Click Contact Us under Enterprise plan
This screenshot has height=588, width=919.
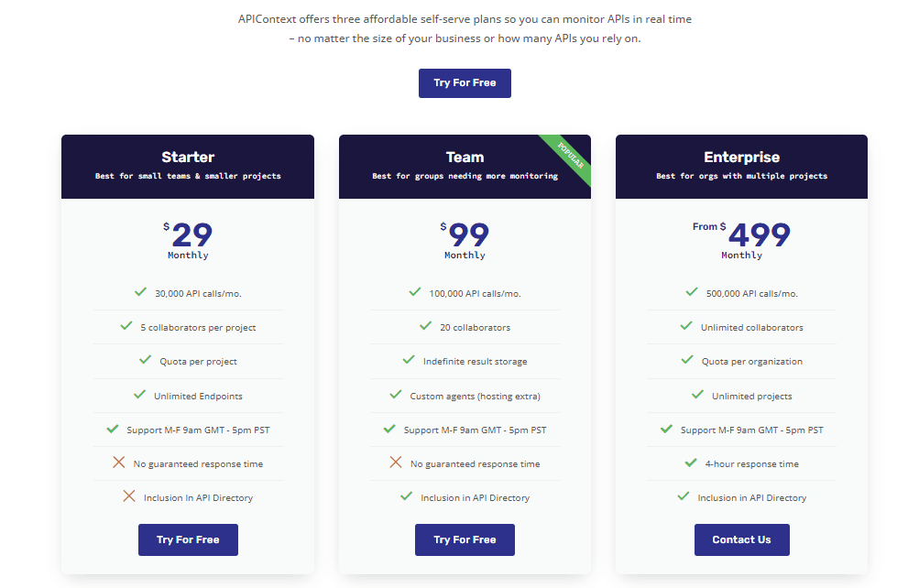pos(741,539)
